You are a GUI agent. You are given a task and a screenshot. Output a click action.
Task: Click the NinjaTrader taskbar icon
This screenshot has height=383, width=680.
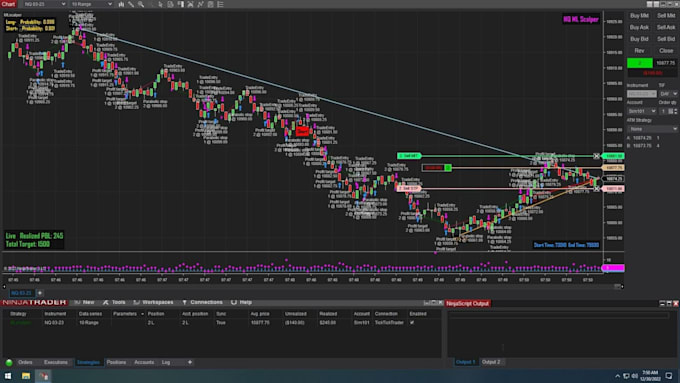point(44,376)
